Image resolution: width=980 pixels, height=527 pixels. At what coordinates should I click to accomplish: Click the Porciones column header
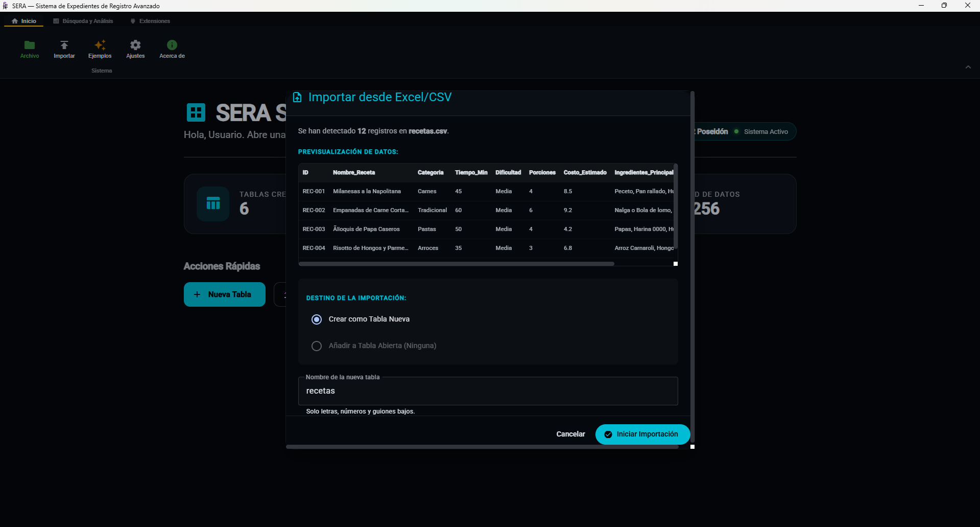coord(542,173)
